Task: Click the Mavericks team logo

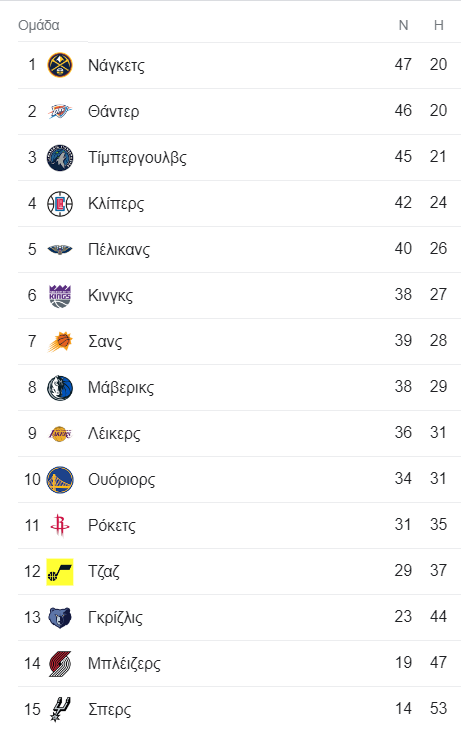Action: click(x=60, y=387)
